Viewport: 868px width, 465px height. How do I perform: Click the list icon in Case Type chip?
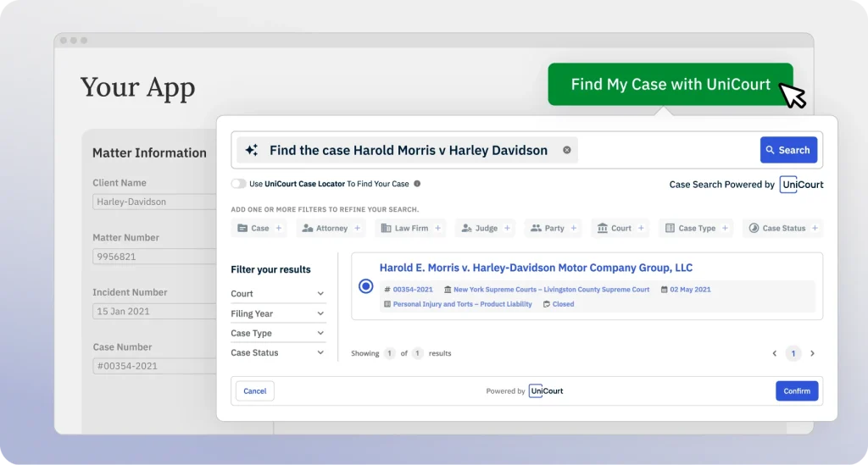tap(670, 228)
